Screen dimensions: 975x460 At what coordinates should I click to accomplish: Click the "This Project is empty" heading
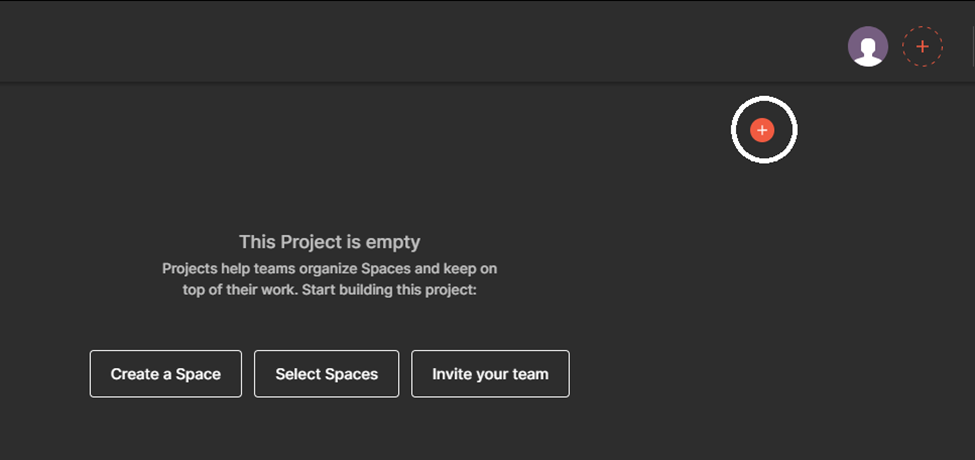click(329, 242)
